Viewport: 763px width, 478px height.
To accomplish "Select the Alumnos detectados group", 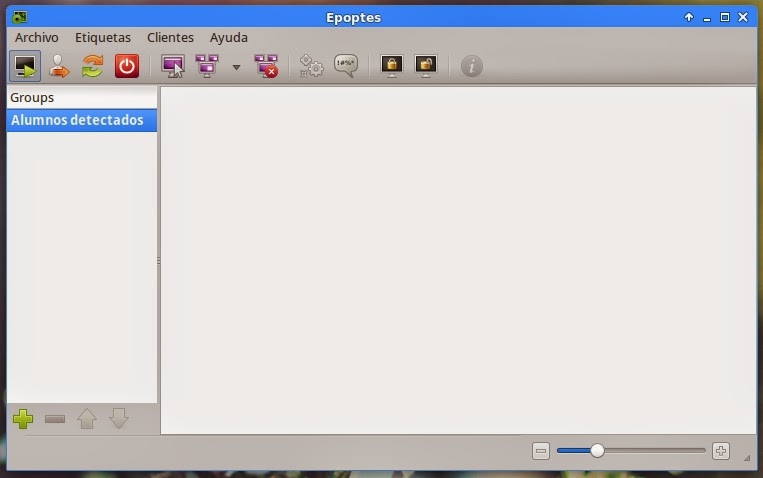I will pos(82,120).
